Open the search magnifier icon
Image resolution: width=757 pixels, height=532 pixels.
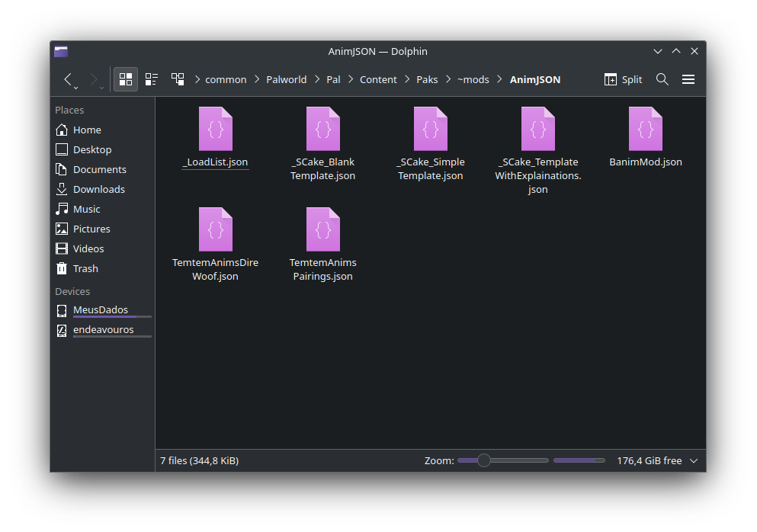(x=662, y=79)
